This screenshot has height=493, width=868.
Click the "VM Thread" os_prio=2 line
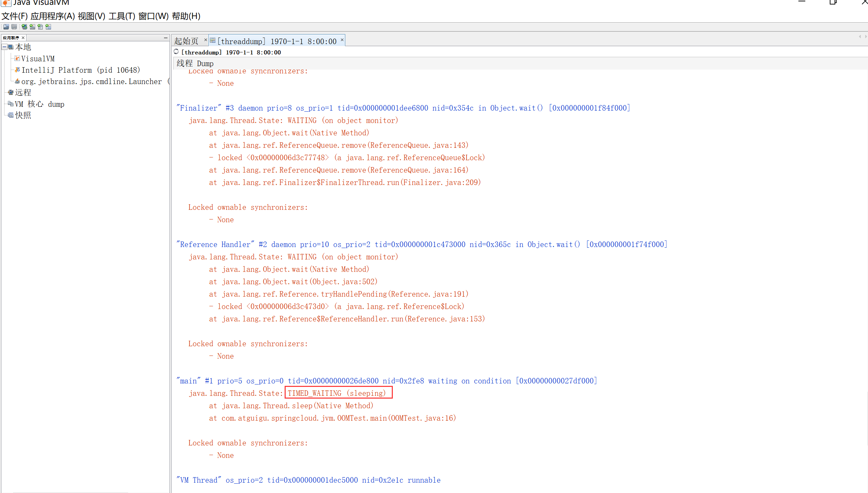tap(308, 480)
